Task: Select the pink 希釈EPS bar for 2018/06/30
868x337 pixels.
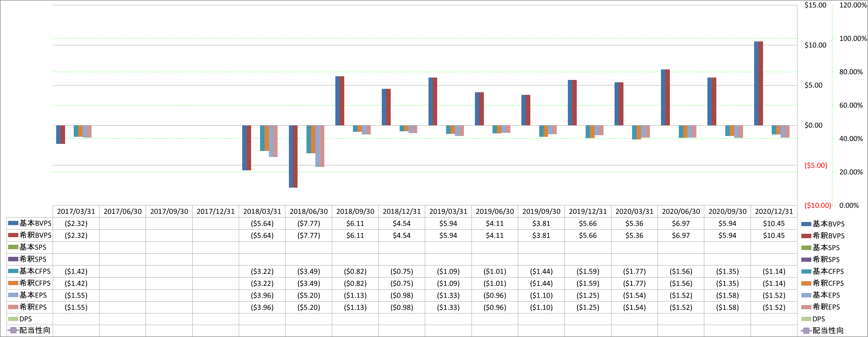Action: tap(322, 146)
